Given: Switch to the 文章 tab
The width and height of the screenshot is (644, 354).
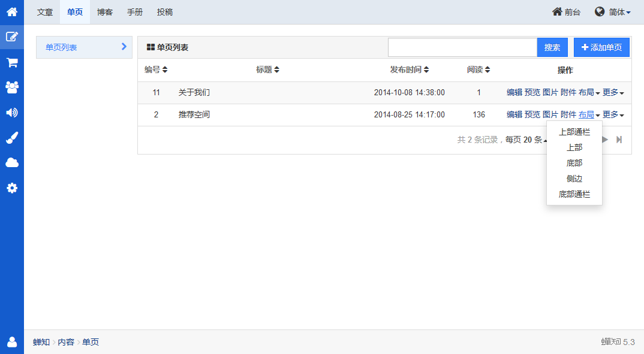Looking at the screenshot, I should [45, 13].
